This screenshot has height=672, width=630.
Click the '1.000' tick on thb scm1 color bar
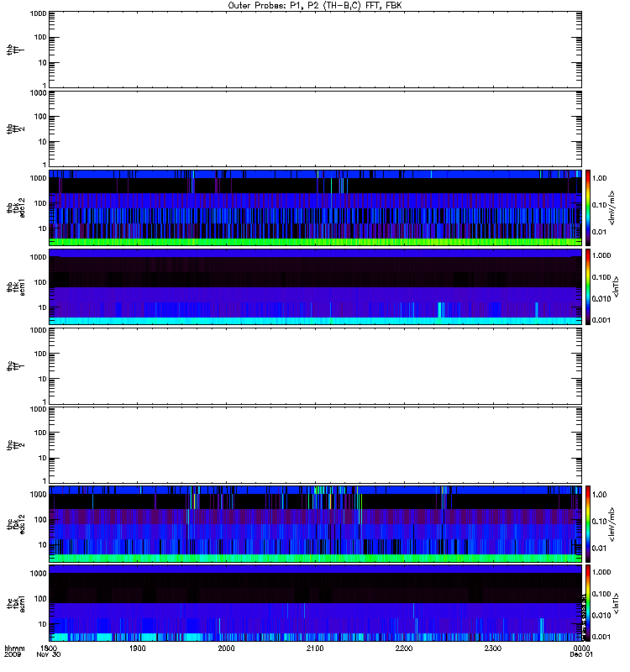point(601,256)
